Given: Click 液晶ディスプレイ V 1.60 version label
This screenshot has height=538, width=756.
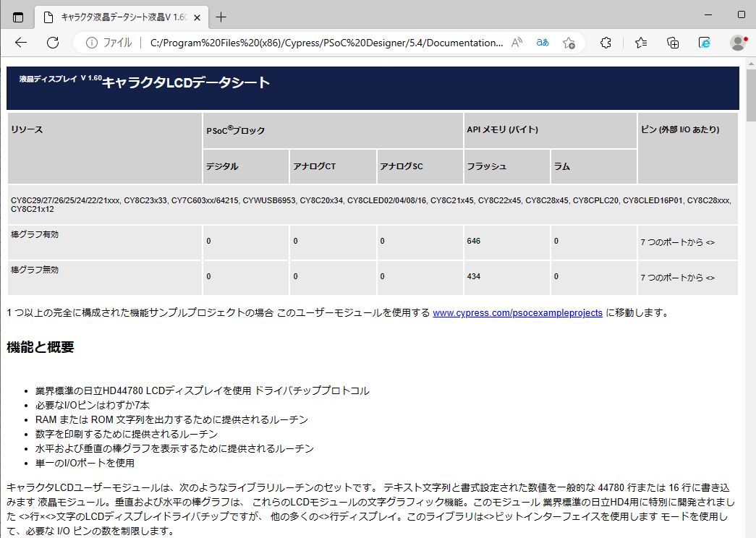Looking at the screenshot, I should [x=61, y=79].
